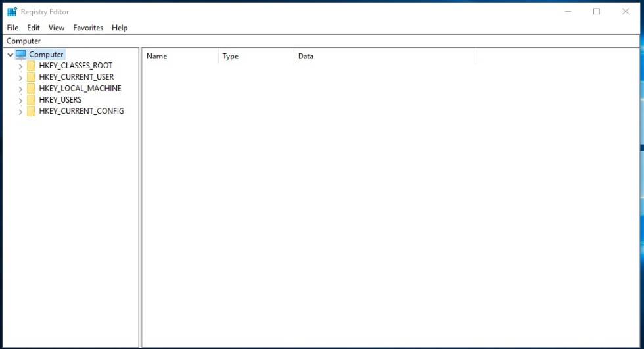Expand the HKEY_LOCAL_MACHINE key
Image resolution: width=644 pixels, height=349 pixels.
pyautogui.click(x=20, y=89)
